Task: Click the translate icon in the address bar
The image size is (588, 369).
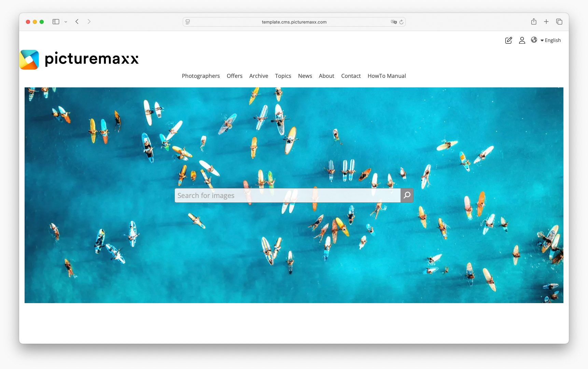Action: click(393, 22)
